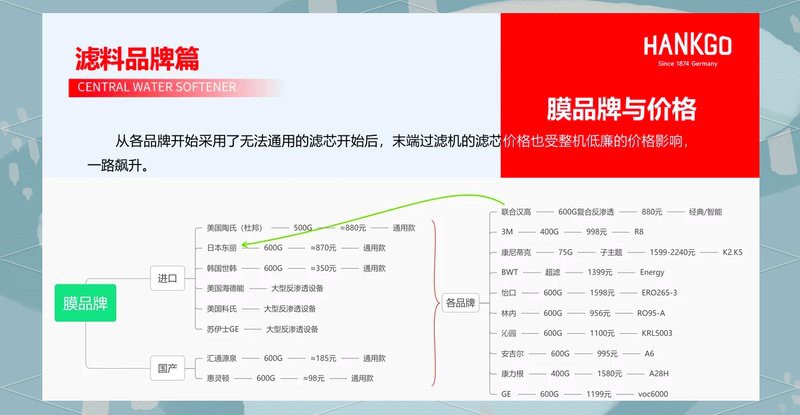Screen dimensions: 800x415
Task: Click the K2.K5 model label
Action: pyautogui.click(x=732, y=252)
